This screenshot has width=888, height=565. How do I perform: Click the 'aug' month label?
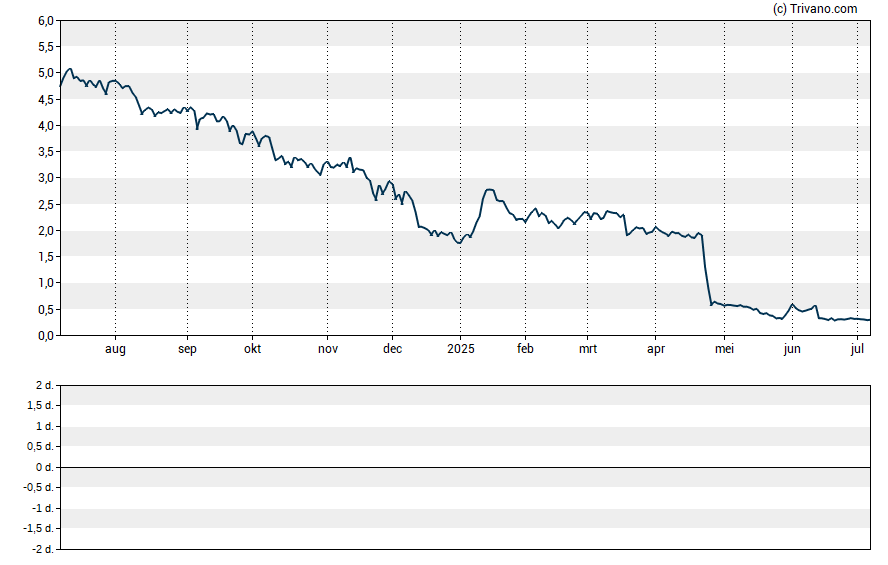pyautogui.click(x=115, y=349)
